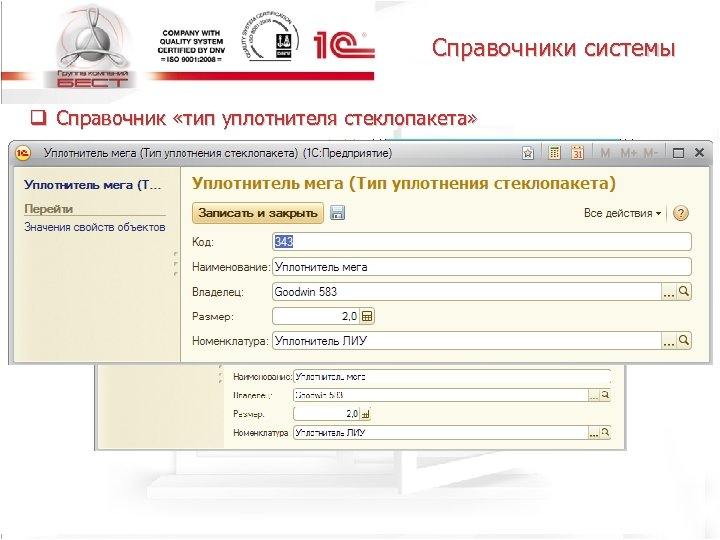Choose Владелец with the ellipsis button
This screenshot has height=540, width=720.
[669, 292]
